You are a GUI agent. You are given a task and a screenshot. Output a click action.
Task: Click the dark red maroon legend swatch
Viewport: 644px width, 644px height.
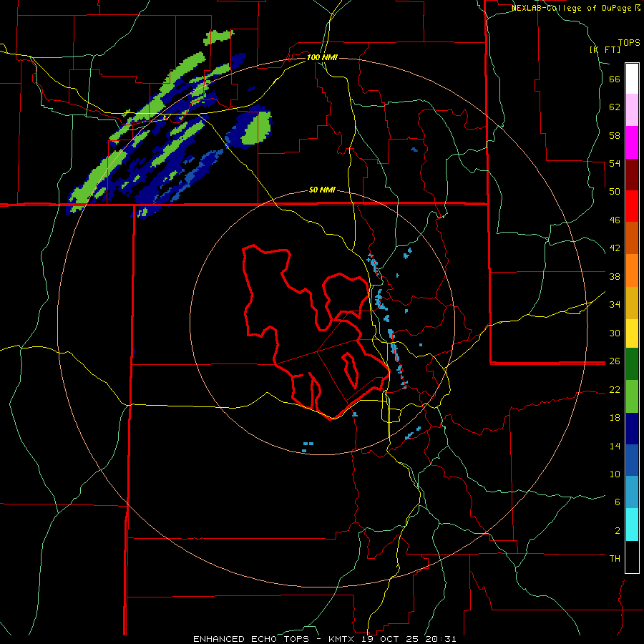tap(632, 174)
